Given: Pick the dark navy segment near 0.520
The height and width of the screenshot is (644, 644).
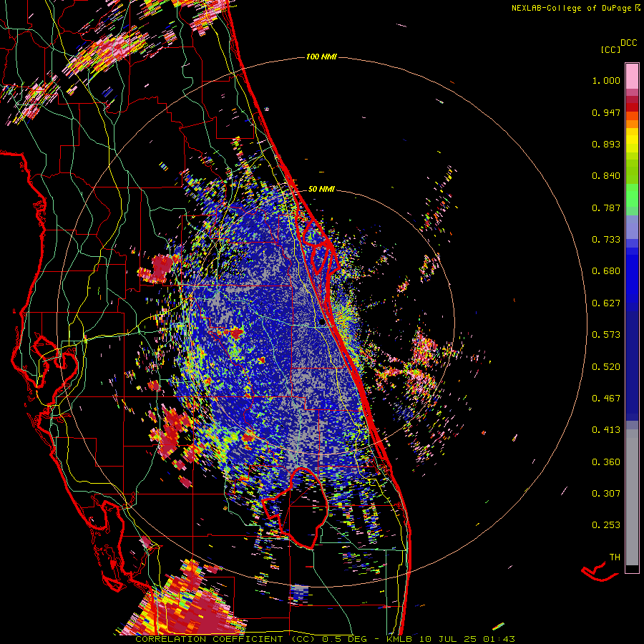Looking at the screenshot, I should [x=632, y=366].
